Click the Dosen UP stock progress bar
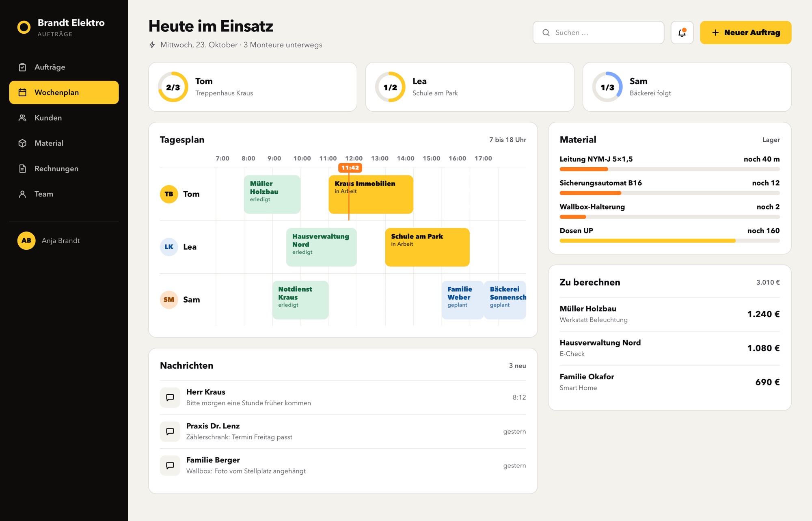812x521 pixels. pyautogui.click(x=670, y=241)
